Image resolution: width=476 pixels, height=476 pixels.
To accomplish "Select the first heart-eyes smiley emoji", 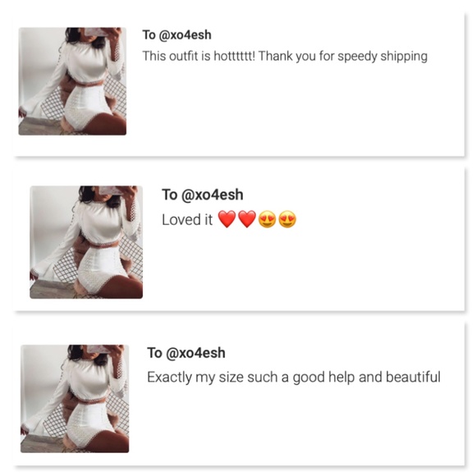I will coord(267,219).
